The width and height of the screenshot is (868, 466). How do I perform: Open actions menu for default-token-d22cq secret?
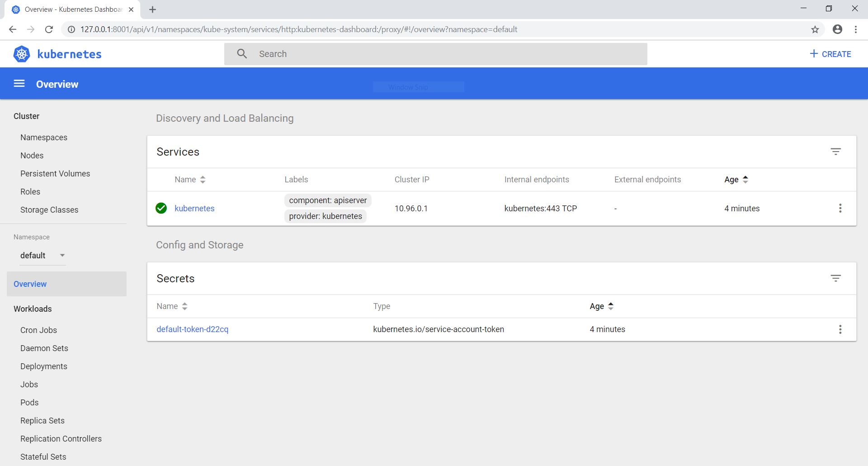(840, 329)
